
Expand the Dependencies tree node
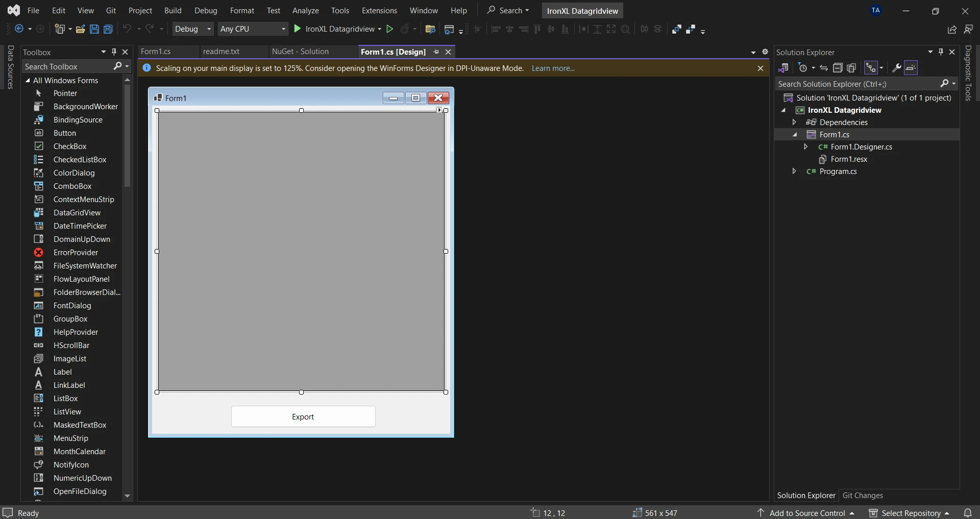tap(794, 122)
